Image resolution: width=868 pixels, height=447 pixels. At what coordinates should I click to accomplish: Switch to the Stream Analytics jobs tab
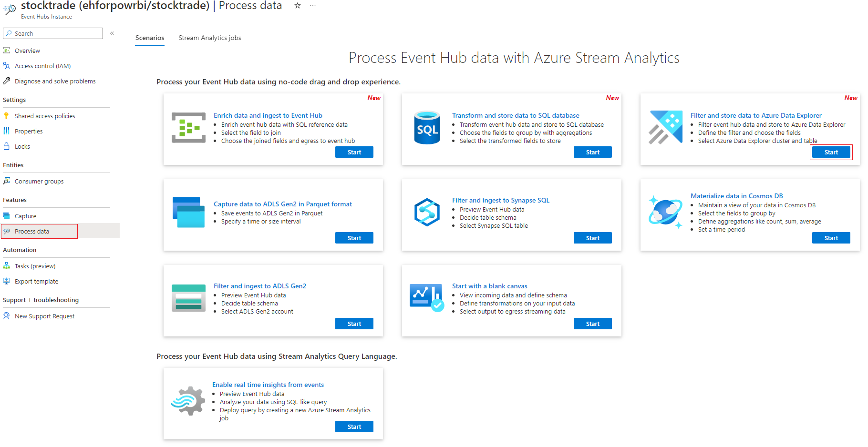click(x=209, y=38)
